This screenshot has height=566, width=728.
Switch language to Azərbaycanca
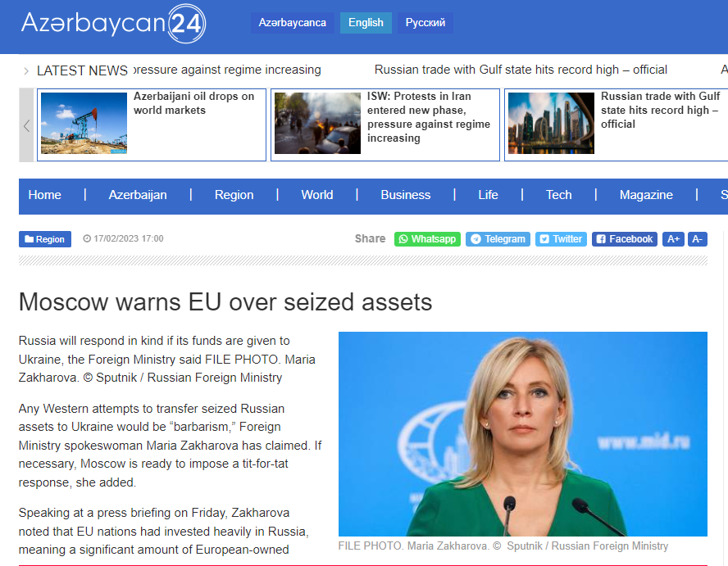point(293,23)
